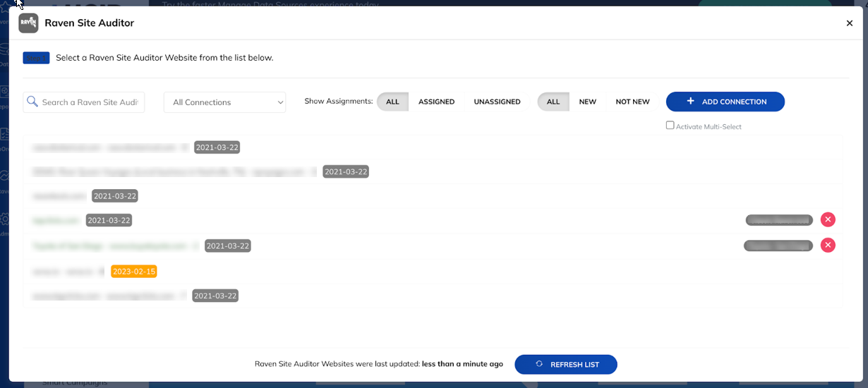868x388 pixels.
Task: Show only NOT NEW websites
Action: tap(632, 102)
